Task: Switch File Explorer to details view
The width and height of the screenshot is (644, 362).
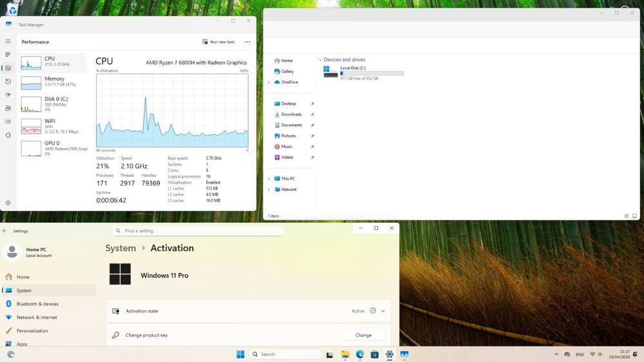Action: pyautogui.click(x=627, y=216)
